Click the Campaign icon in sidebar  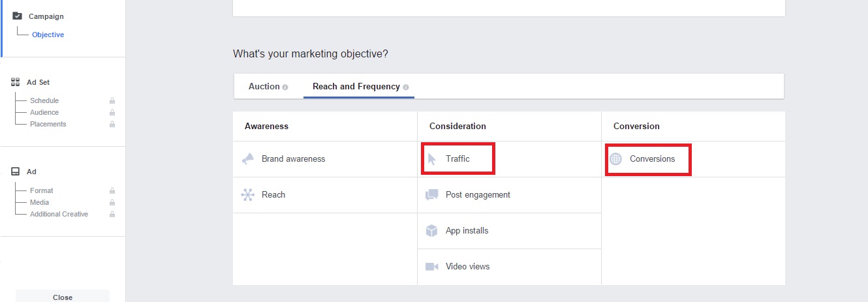click(x=18, y=16)
